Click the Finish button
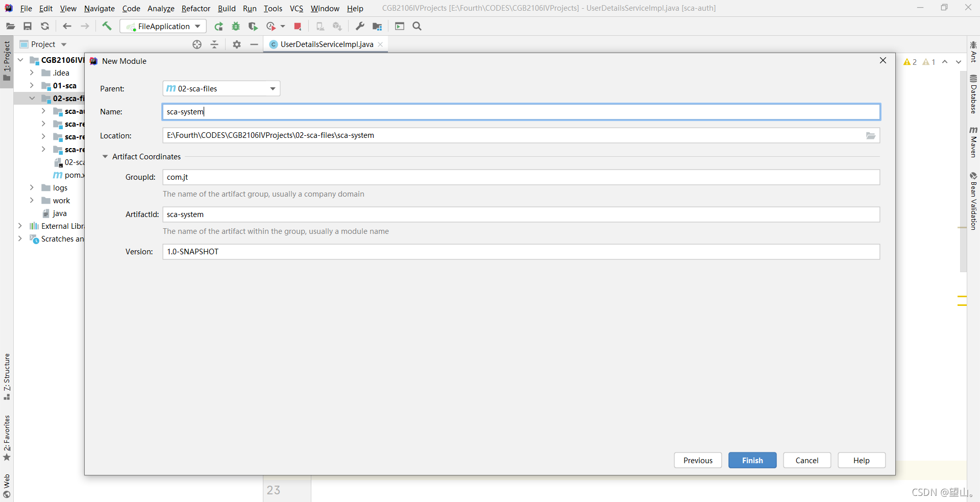980x502 pixels. tap(752, 460)
